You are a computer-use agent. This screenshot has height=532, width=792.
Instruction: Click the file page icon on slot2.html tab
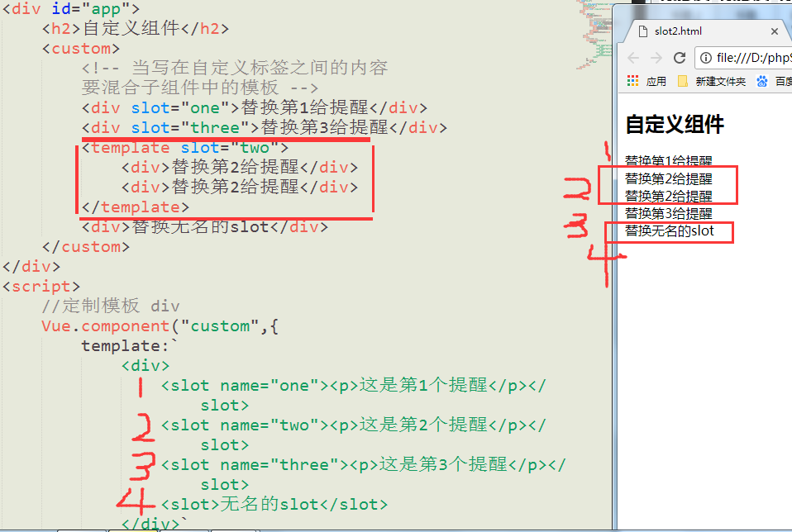(x=643, y=31)
